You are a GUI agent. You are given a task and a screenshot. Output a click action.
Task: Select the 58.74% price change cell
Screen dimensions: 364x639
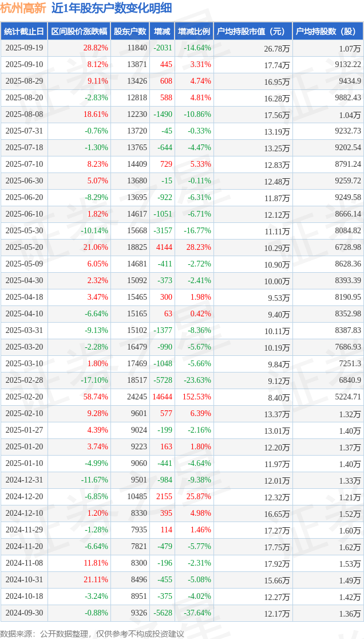pos(96,397)
